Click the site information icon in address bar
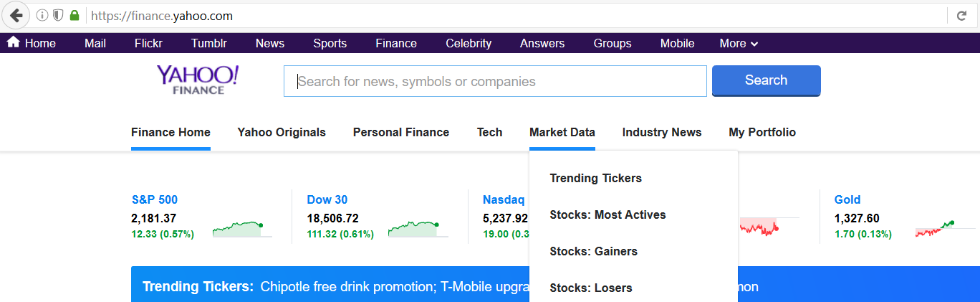Screen dimensions: 980x302 pos(42,15)
